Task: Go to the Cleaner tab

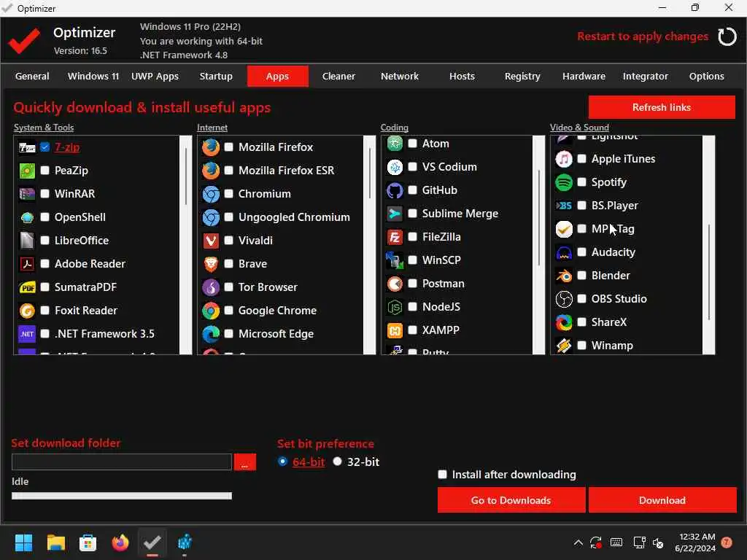Action: [338, 76]
